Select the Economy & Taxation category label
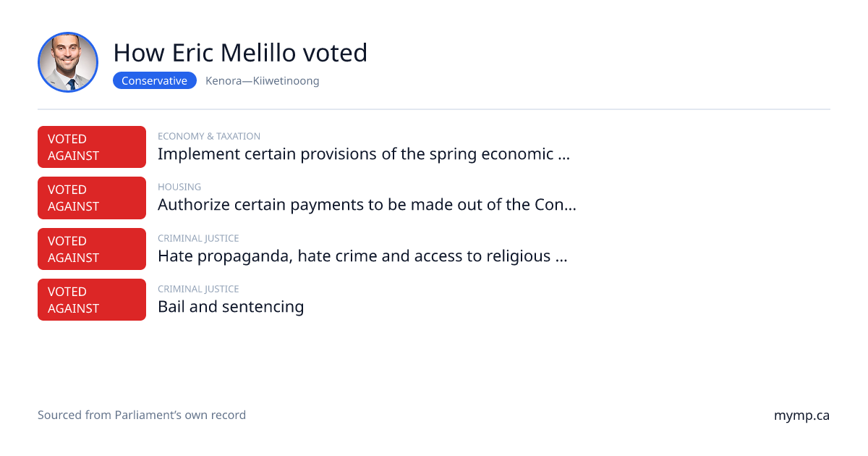 pos(209,136)
